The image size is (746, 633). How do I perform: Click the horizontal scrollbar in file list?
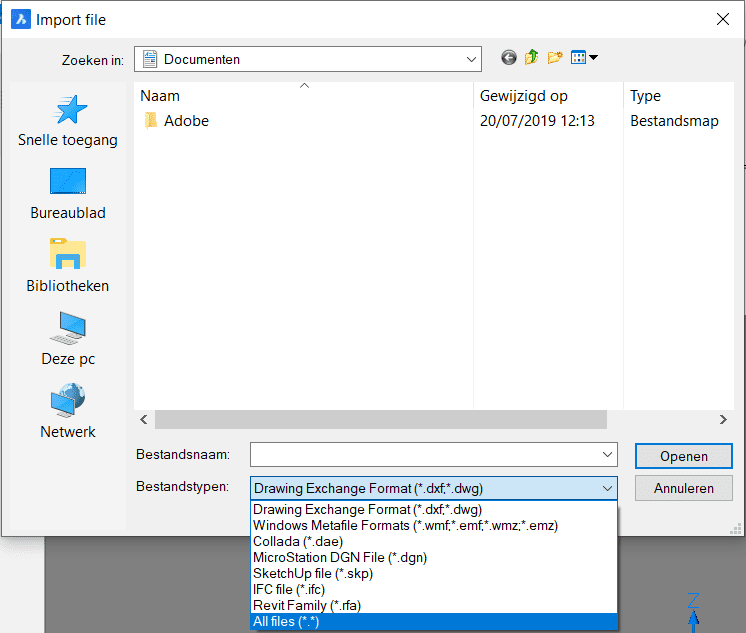[x=380, y=420]
